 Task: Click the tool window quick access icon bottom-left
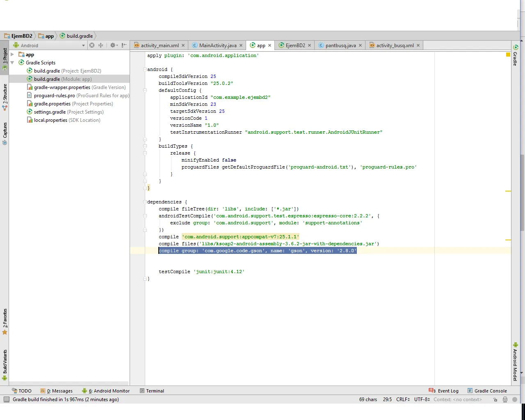[x=6, y=399]
